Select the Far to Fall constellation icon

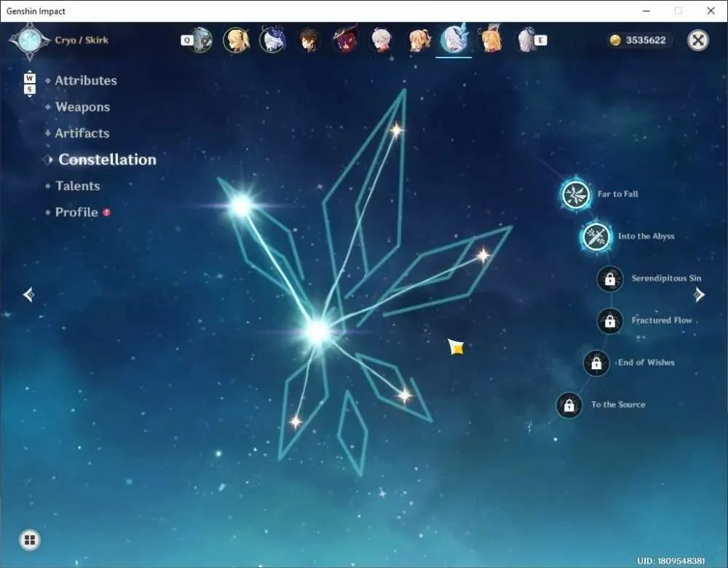coord(576,194)
